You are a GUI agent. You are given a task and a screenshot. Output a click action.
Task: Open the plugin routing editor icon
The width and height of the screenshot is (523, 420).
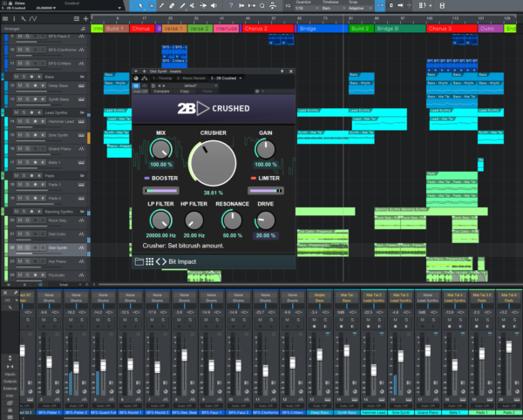pyautogui.click(x=145, y=78)
